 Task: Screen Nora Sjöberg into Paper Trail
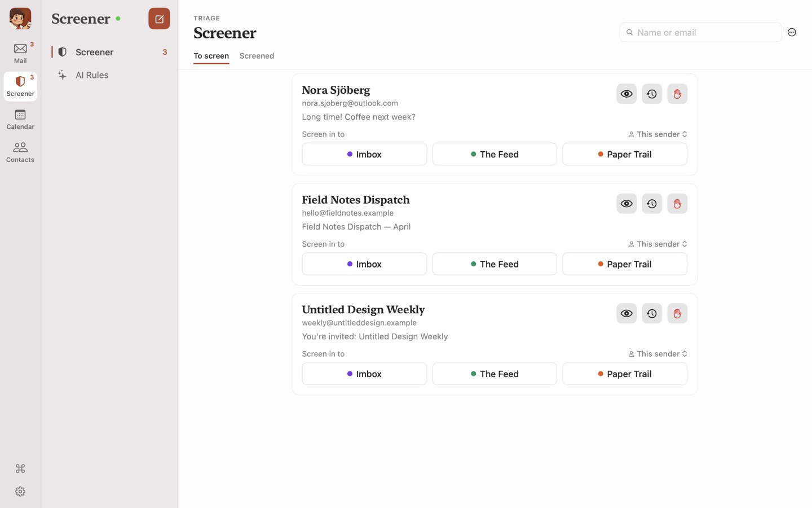point(625,154)
